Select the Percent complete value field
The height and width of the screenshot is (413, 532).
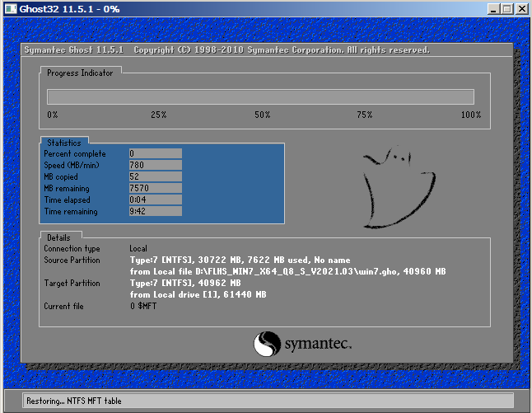click(156, 153)
